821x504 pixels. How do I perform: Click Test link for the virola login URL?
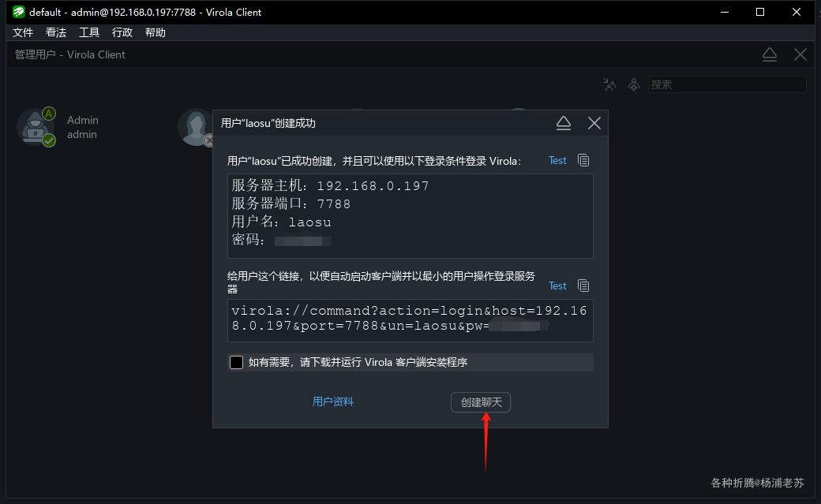[557, 286]
